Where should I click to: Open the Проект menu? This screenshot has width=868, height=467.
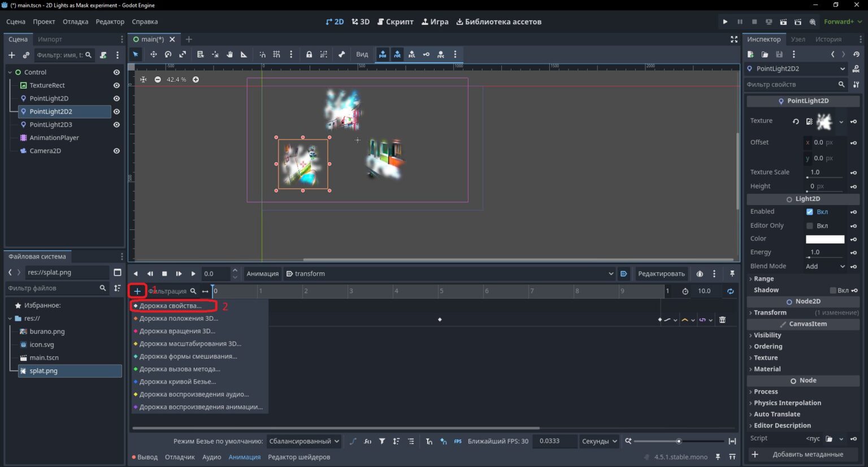44,21
